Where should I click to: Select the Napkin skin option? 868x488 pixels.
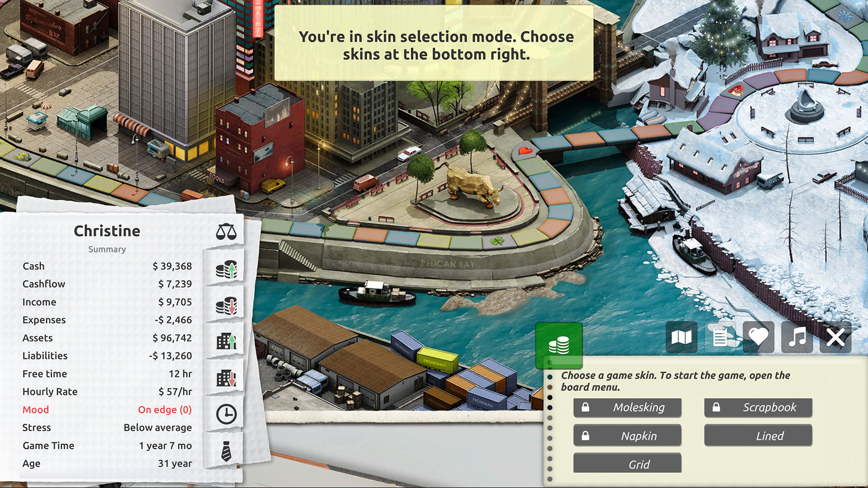638,436
